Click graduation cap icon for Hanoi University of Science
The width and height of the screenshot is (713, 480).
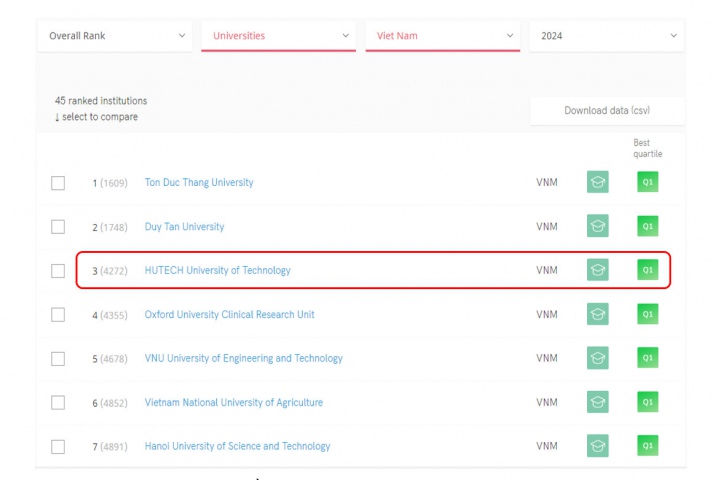598,445
